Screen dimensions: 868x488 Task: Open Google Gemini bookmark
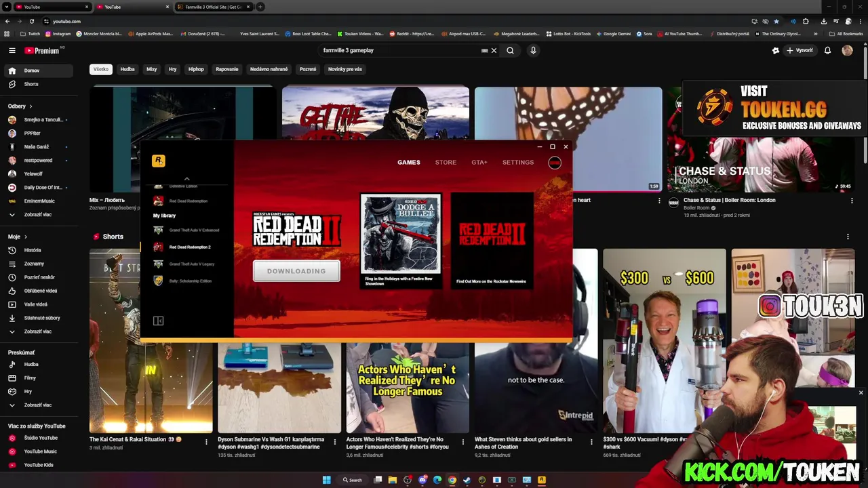click(613, 33)
